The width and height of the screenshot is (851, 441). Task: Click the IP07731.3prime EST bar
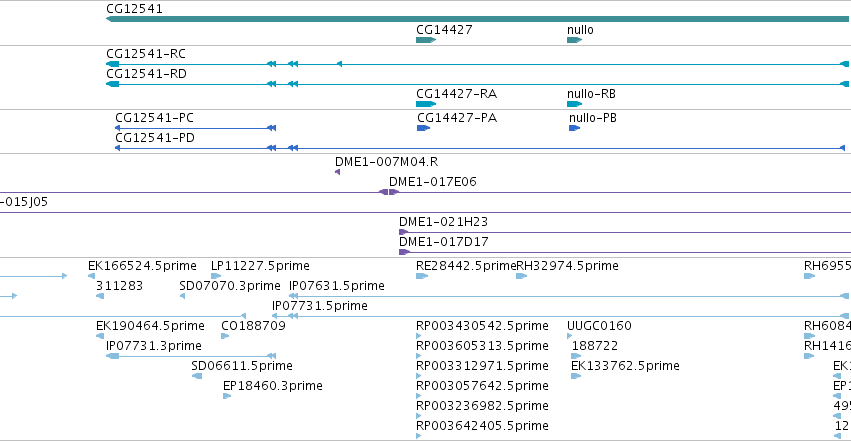[x=191, y=356]
